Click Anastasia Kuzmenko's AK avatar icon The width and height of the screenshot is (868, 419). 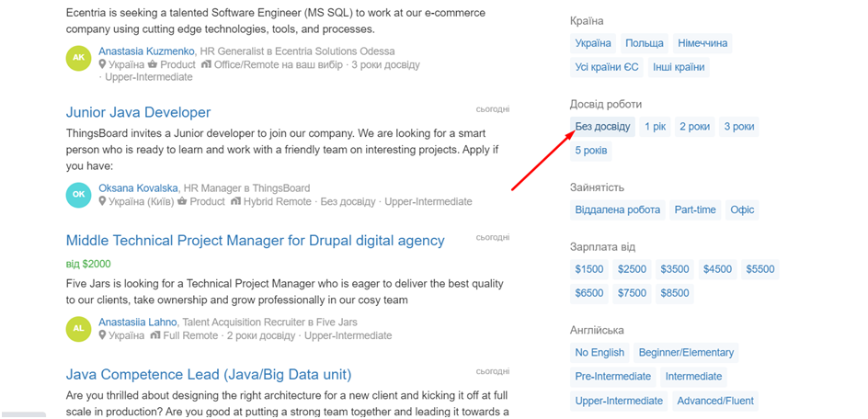click(79, 58)
